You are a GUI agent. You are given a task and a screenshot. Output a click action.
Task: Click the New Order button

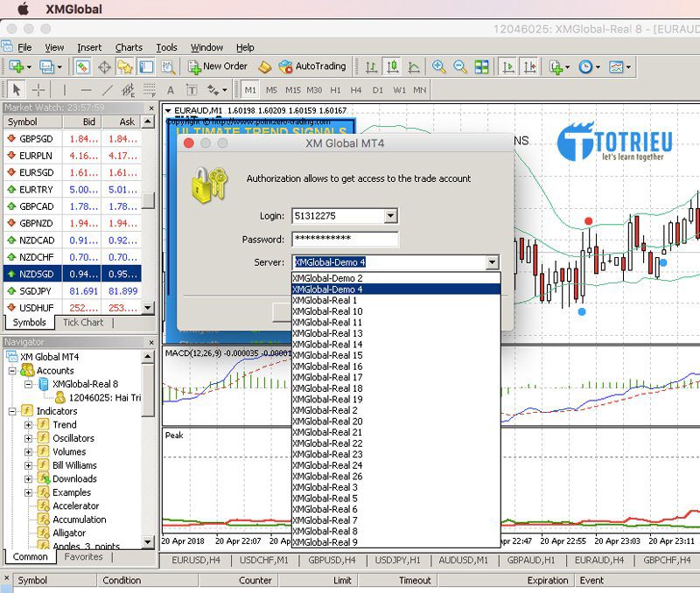[x=217, y=66]
